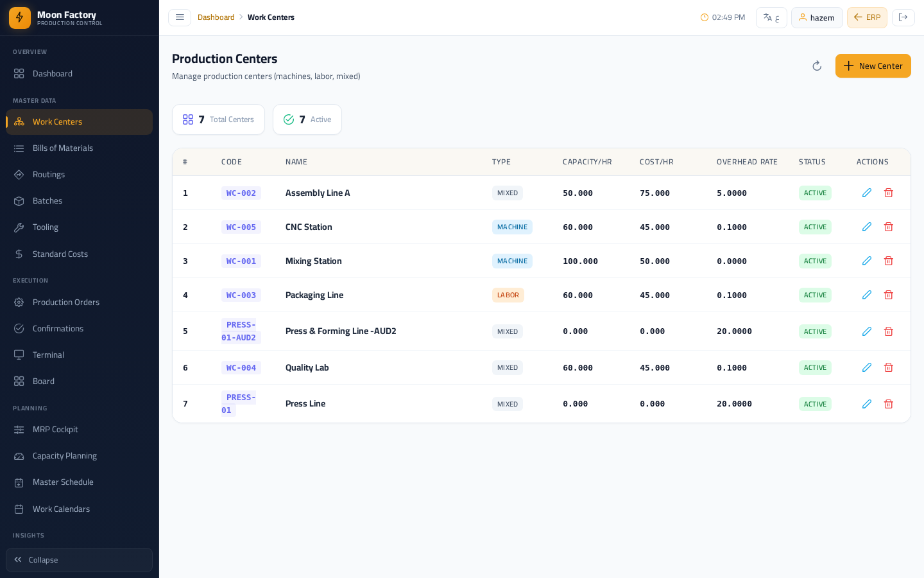This screenshot has width=924, height=578.
Task: Toggle the sidebar hamburger menu
Action: pyautogui.click(x=180, y=17)
